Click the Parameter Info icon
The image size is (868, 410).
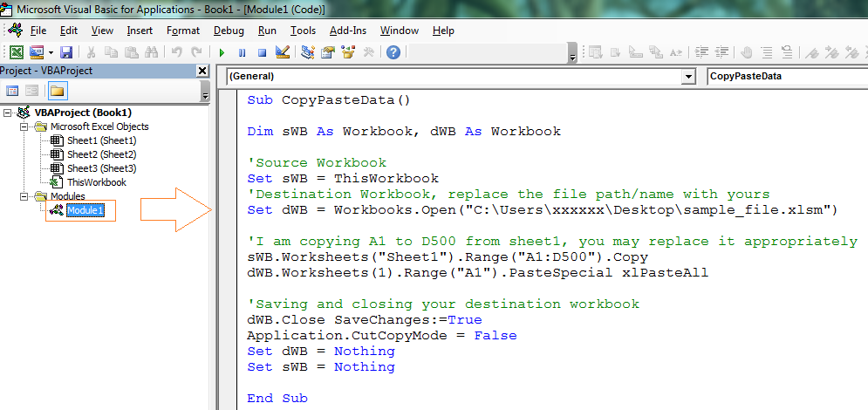(655, 52)
